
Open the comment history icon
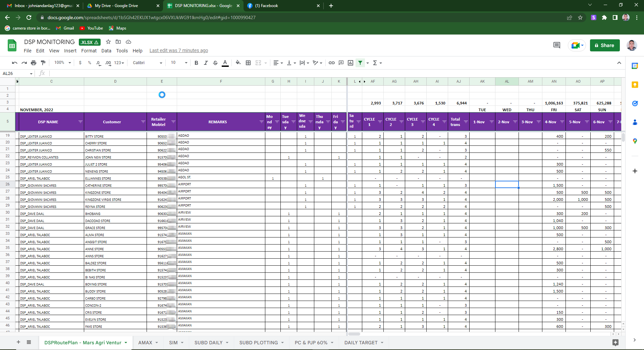click(x=556, y=45)
